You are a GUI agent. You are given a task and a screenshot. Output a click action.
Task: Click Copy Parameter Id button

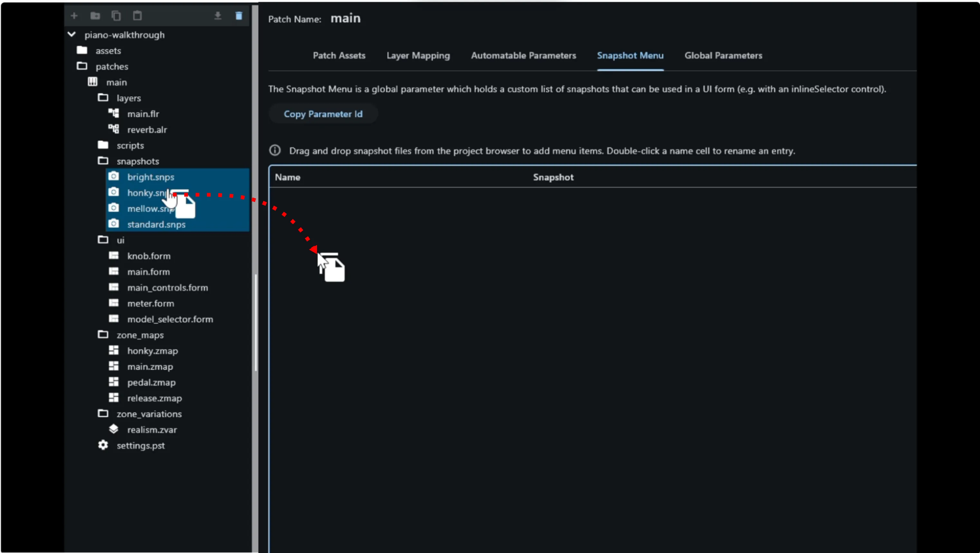coord(323,114)
